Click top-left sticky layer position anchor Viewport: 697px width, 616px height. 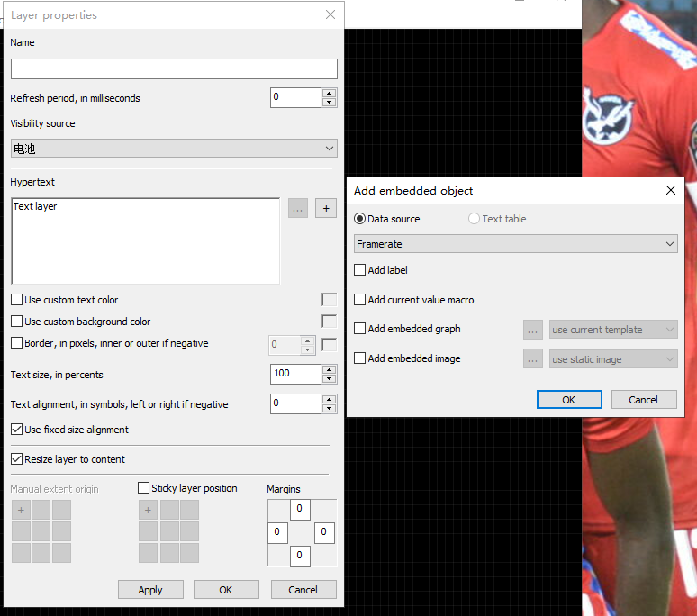(148, 510)
